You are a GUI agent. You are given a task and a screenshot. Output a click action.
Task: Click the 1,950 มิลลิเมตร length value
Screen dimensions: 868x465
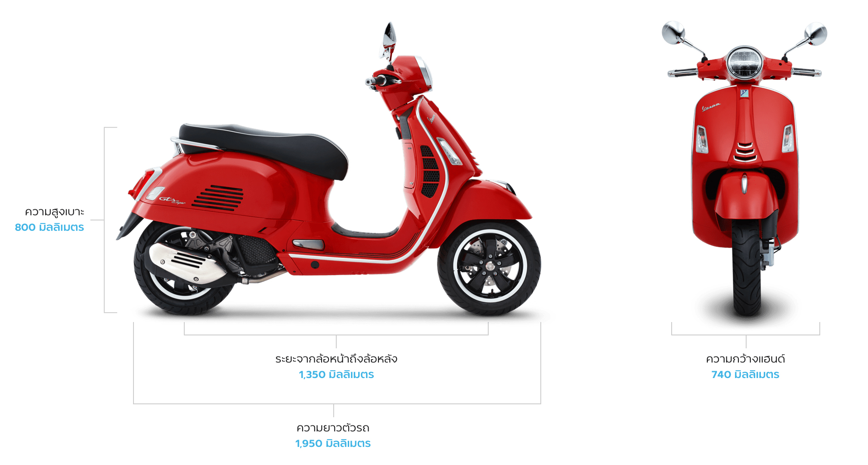333,443
